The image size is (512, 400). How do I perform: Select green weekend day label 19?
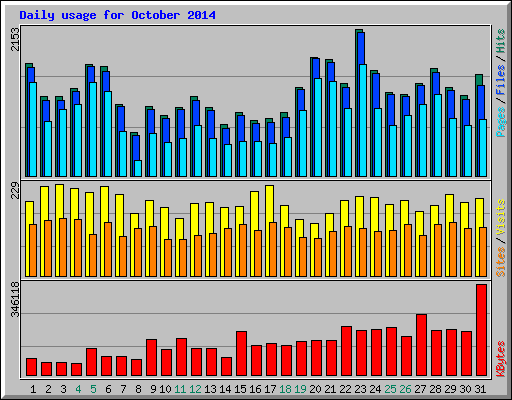[300, 389]
